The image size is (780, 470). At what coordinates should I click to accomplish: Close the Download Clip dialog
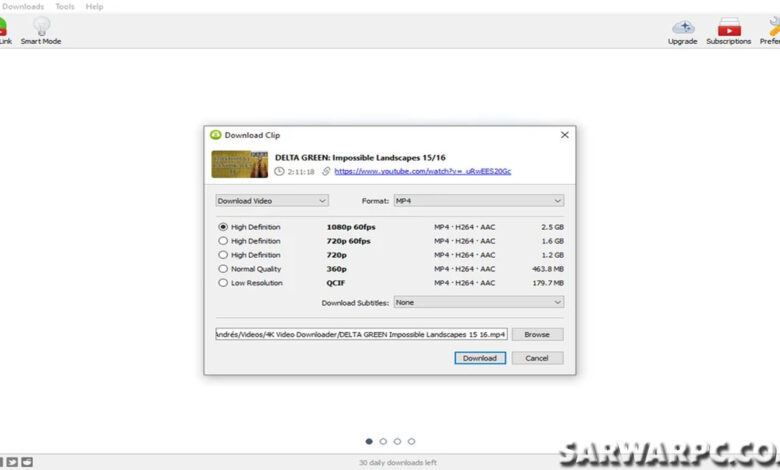coord(565,135)
